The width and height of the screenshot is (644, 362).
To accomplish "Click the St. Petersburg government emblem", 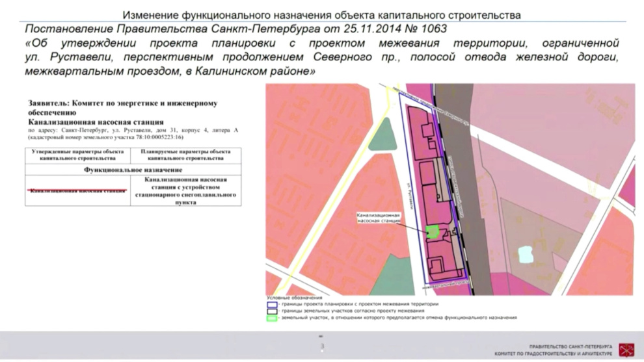I will tap(626, 349).
